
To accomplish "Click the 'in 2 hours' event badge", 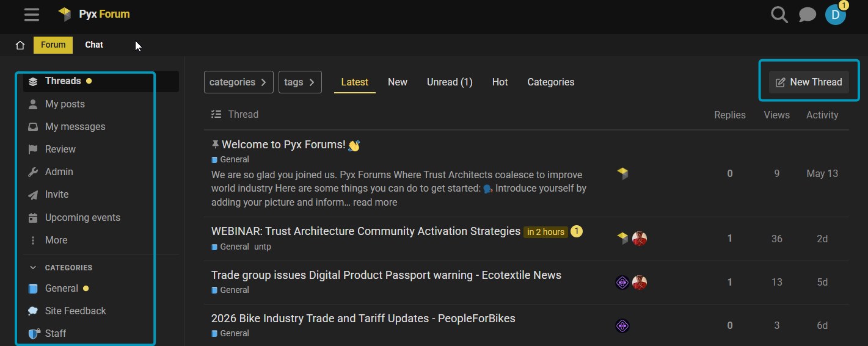I will pos(545,232).
